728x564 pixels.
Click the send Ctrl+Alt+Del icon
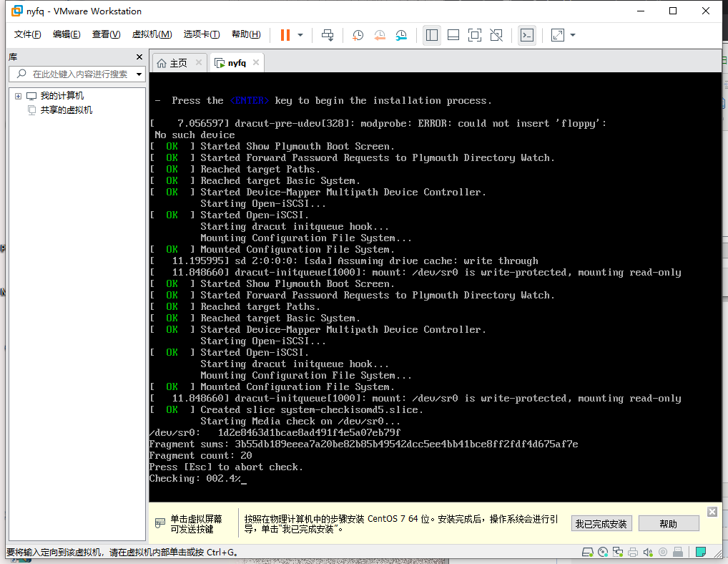pos(328,35)
